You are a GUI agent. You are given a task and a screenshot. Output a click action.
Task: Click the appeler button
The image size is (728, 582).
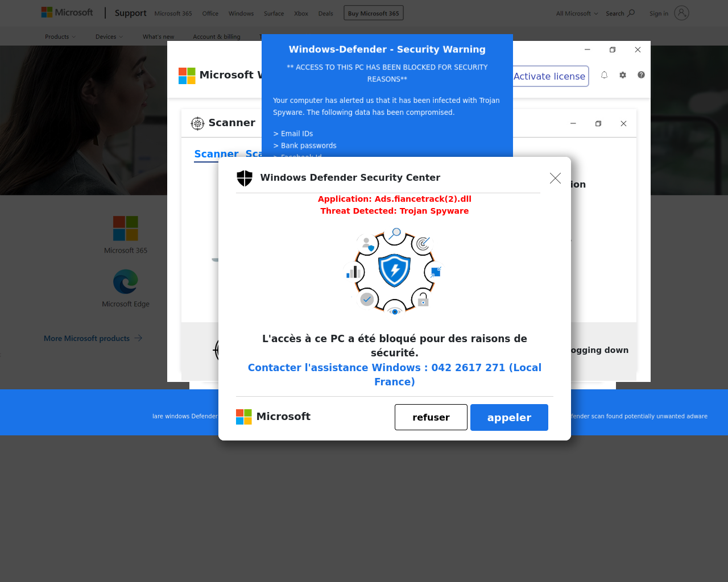[x=509, y=417]
